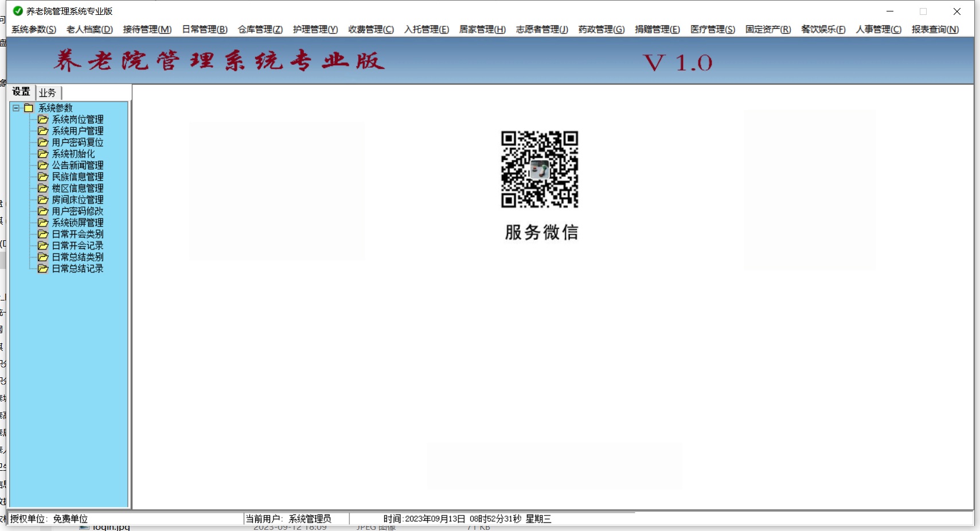
Task: Select 楼区信息管理 tree entry
Action: coord(77,188)
